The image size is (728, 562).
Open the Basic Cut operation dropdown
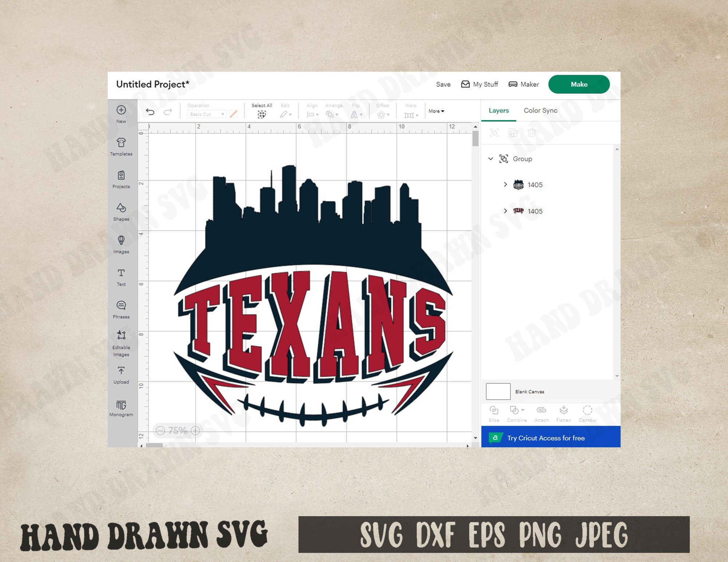[x=207, y=114]
